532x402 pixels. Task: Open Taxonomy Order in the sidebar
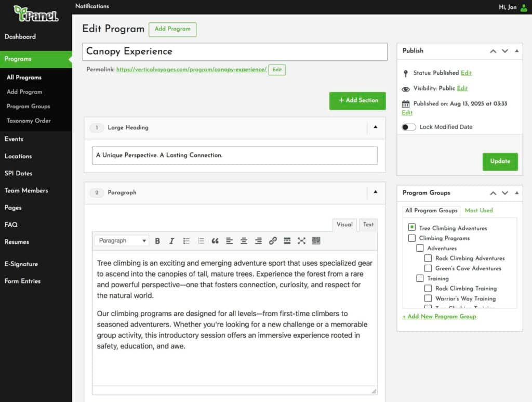click(x=29, y=121)
